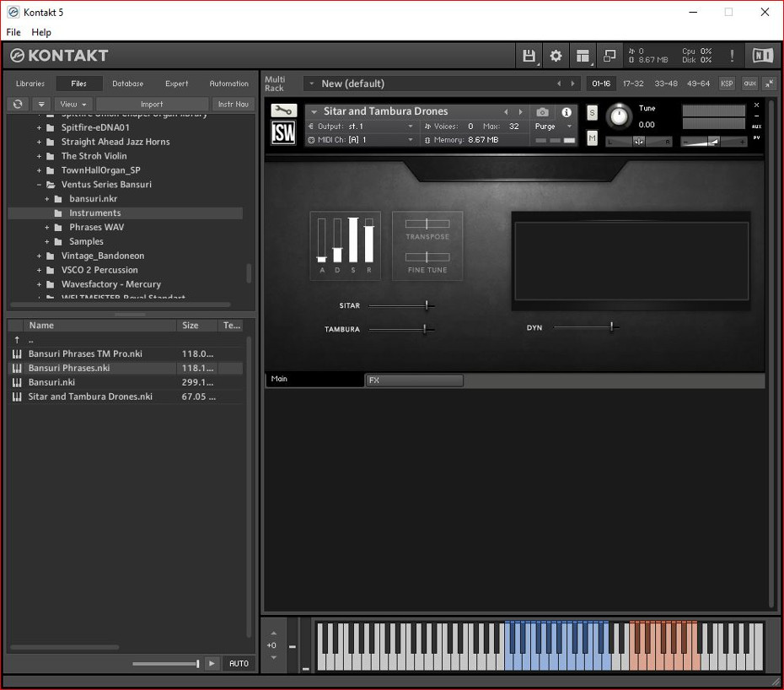Switch to the Automation tab
This screenshot has width=784, height=690.
228,84
